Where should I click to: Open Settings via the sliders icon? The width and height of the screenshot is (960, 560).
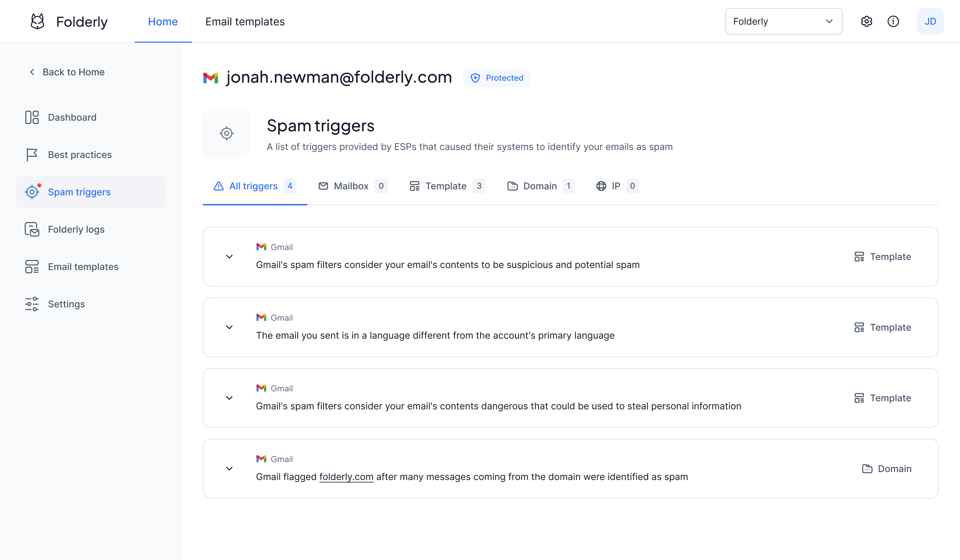click(32, 304)
